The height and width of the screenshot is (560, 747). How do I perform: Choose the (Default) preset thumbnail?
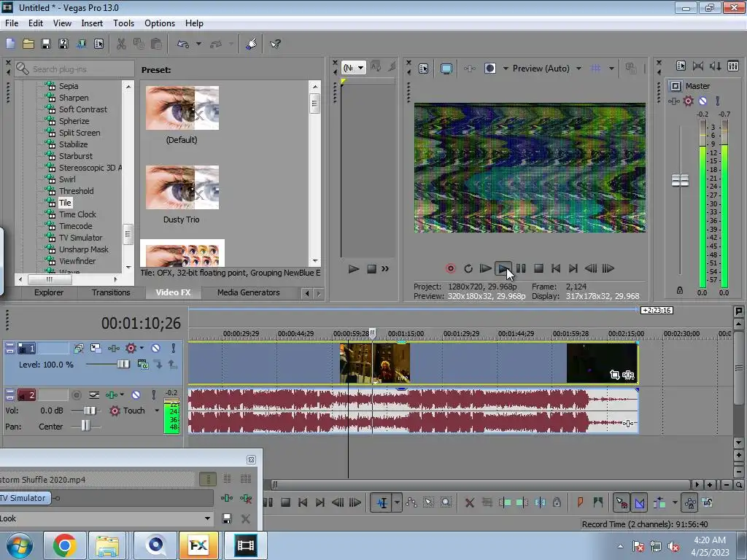[x=182, y=108]
